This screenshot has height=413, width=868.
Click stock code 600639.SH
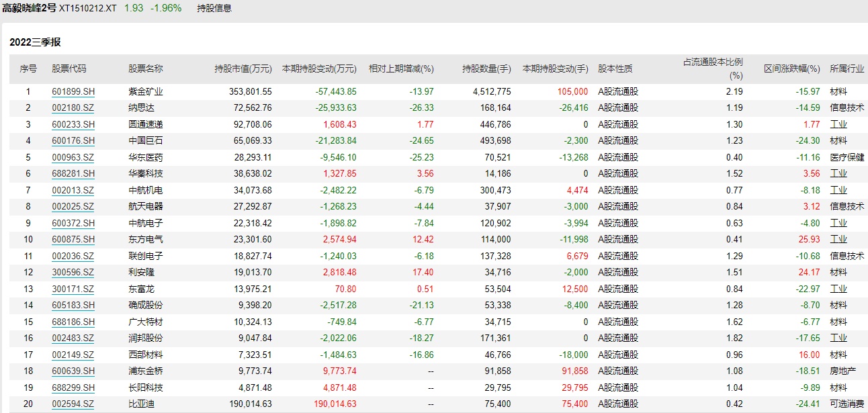coord(73,371)
